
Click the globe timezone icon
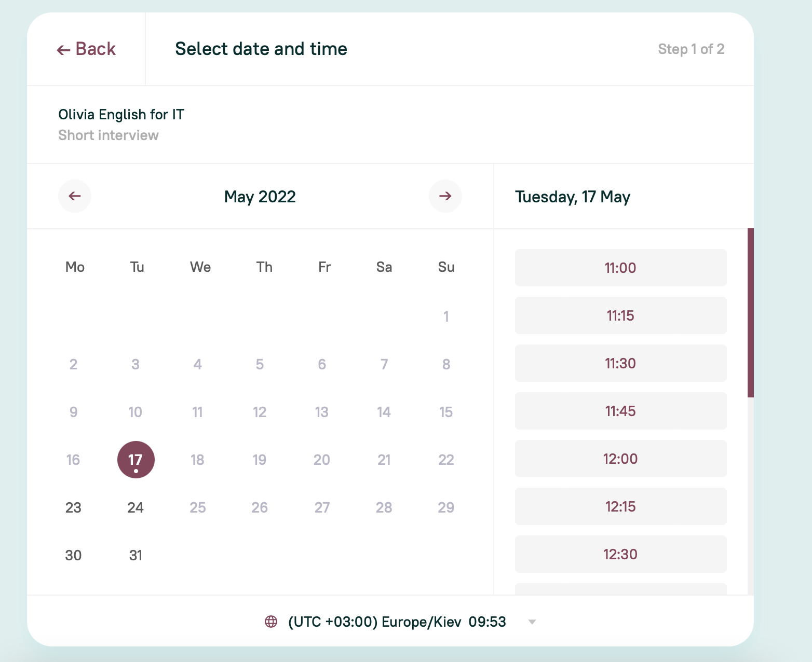271,622
